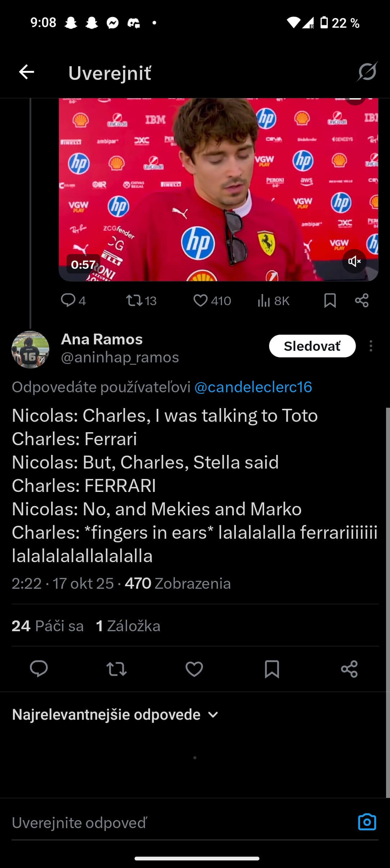Open the @candeleclerc16 mention link

253,387
